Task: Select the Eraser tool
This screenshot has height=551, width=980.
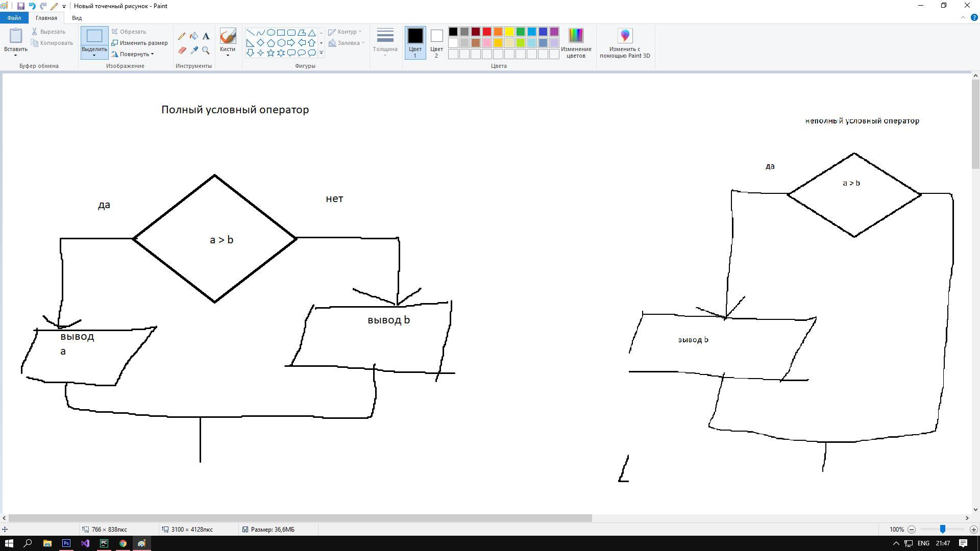Action: click(x=182, y=50)
